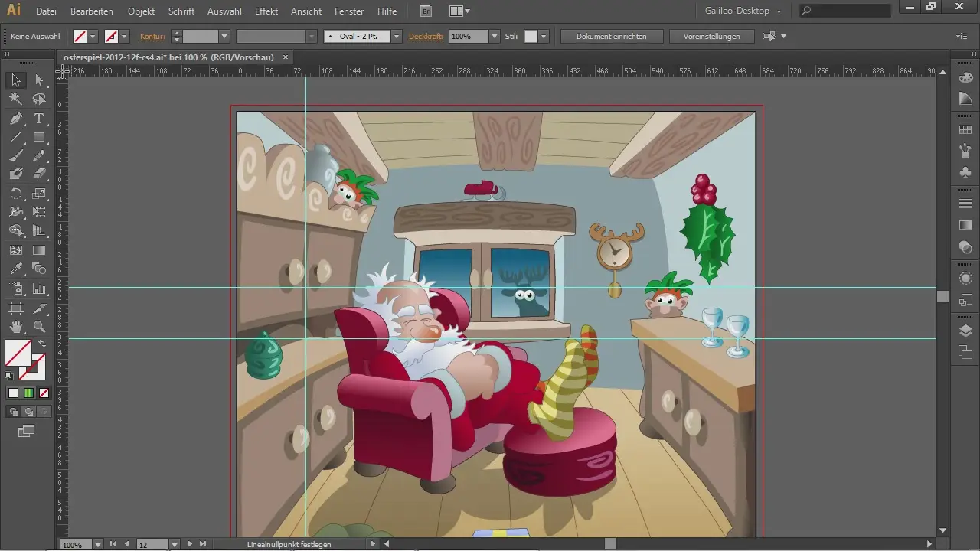
Task: Open the Layers panel icon
Action: tap(965, 331)
